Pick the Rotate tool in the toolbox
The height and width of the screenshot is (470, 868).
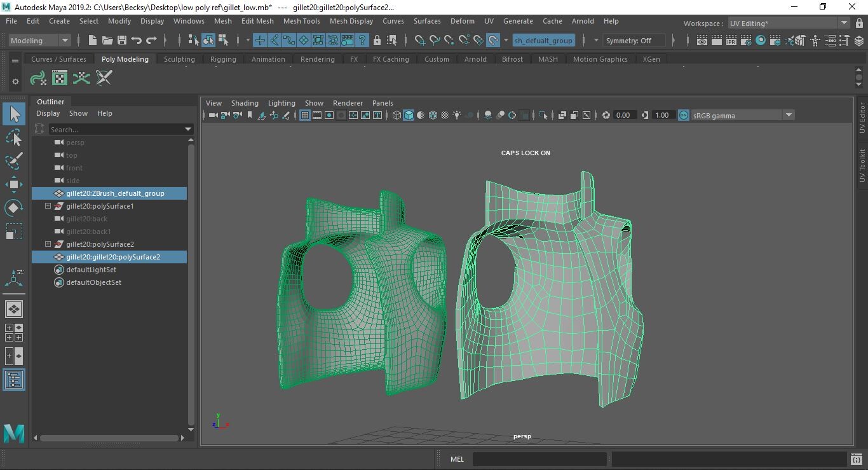pos(14,208)
